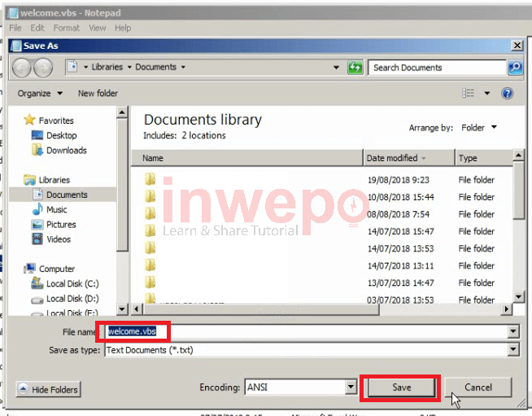Close the Save As dialog

coord(517,45)
